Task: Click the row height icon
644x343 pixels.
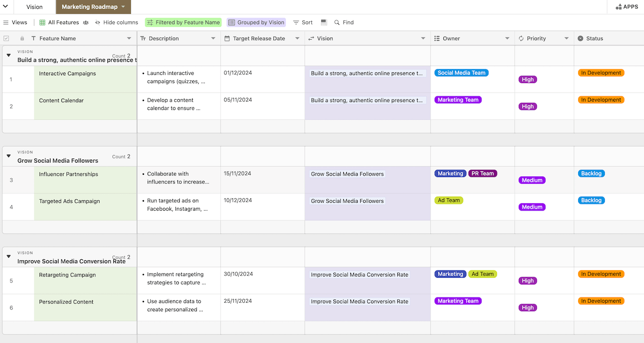Action: (x=323, y=22)
